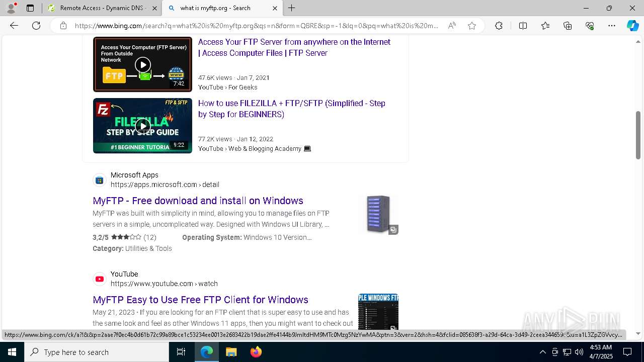644x362 pixels.
Task: Click 'YouTube › For Geeks' source text
Action: [x=227, y=87]
